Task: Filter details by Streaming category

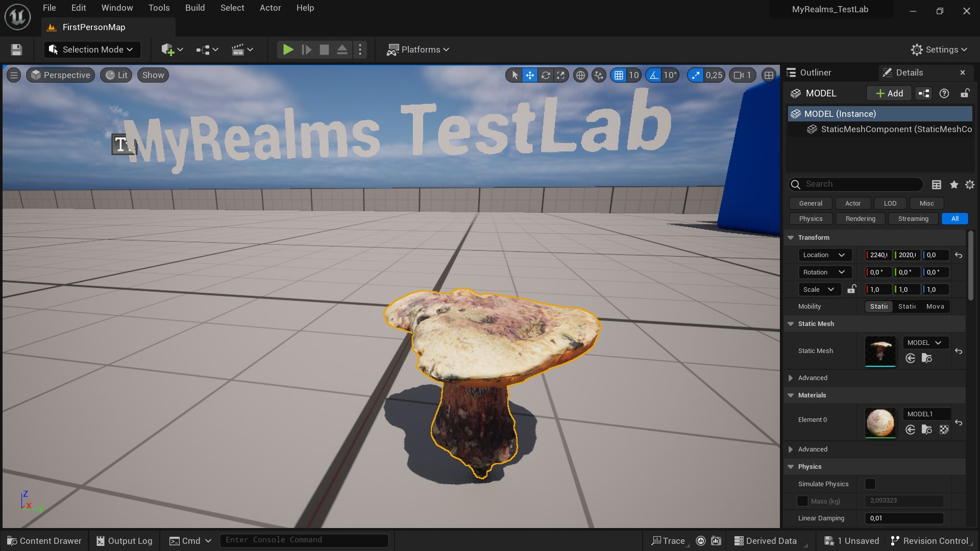Action: click(913, 218)
